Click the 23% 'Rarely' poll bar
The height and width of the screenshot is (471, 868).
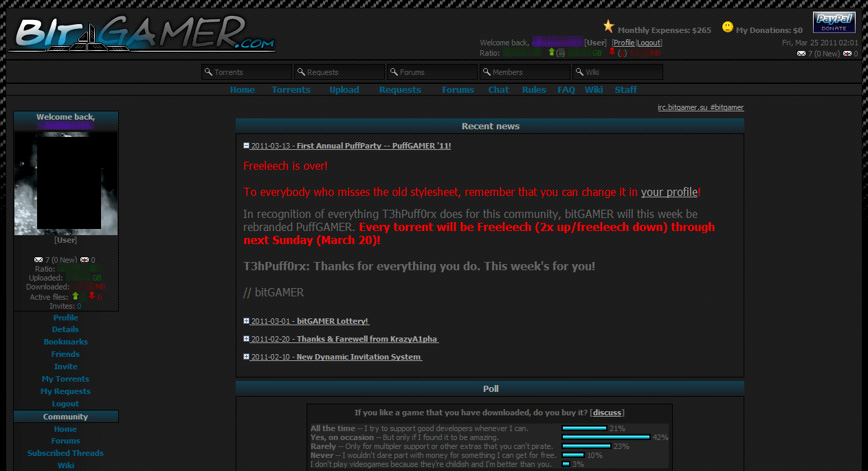click(586, 446)
